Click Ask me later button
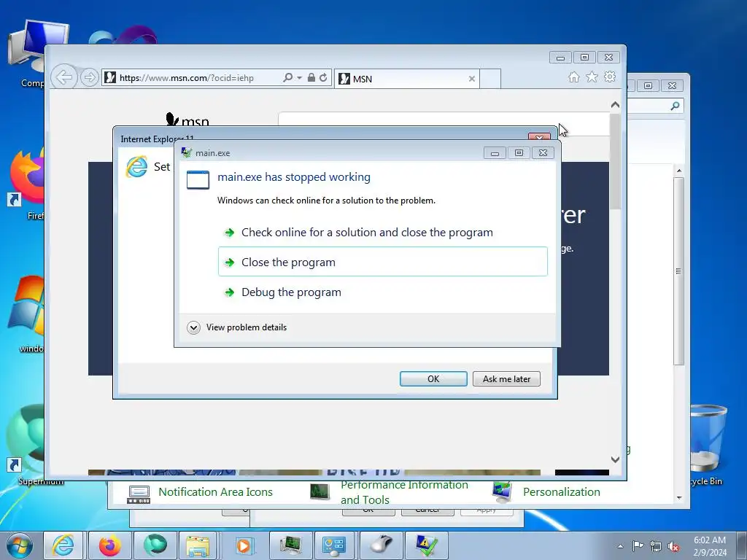Image resolution: width=747 pixels, height=560 pixels. pyautogui.click(x=506, y=378)
